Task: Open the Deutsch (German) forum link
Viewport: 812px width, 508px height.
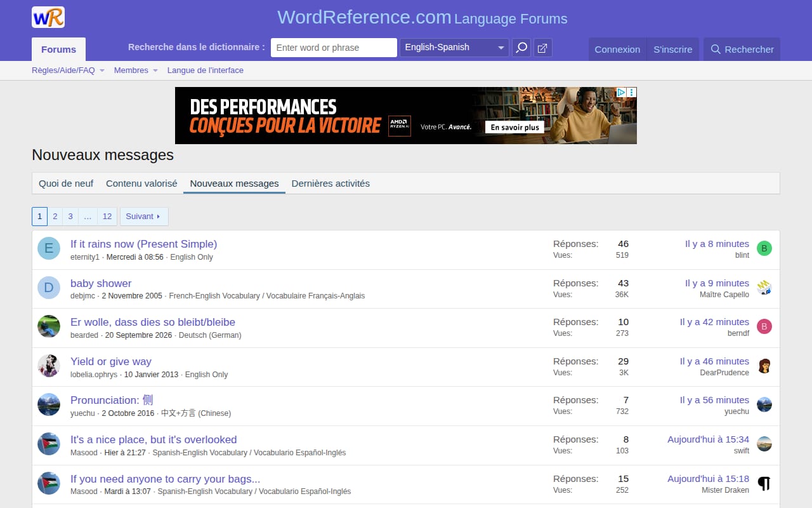Action: 210,335
